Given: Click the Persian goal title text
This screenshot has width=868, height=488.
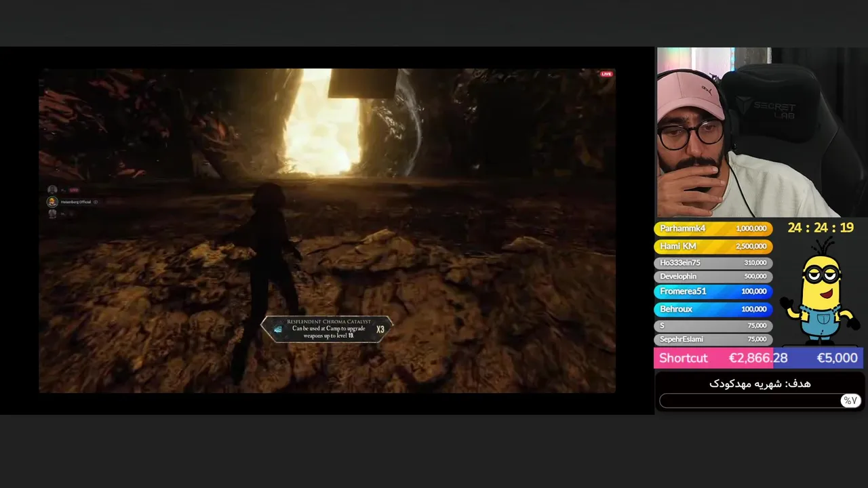Looking at the screenshot, I should (760, 384).
